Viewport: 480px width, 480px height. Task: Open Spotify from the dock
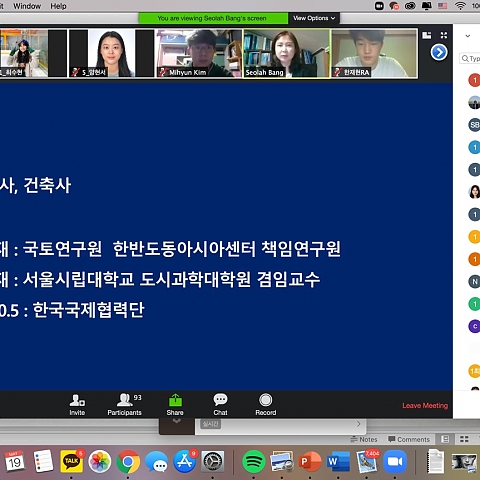[253, 462]
